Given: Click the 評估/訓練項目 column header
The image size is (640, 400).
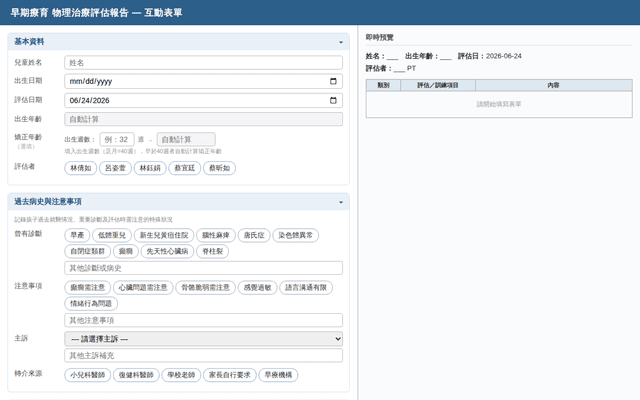Looking at the screenshot, I should (x=438, y=85).
